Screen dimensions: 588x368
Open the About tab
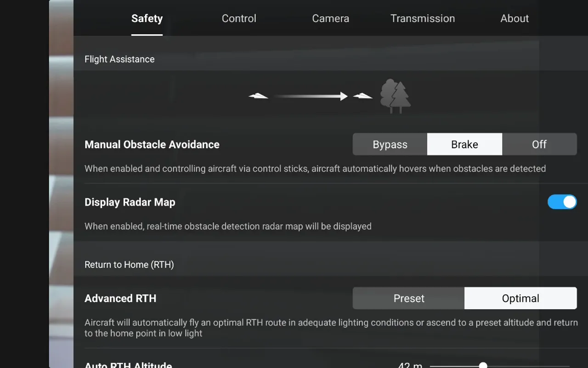(x=514, y=18)
